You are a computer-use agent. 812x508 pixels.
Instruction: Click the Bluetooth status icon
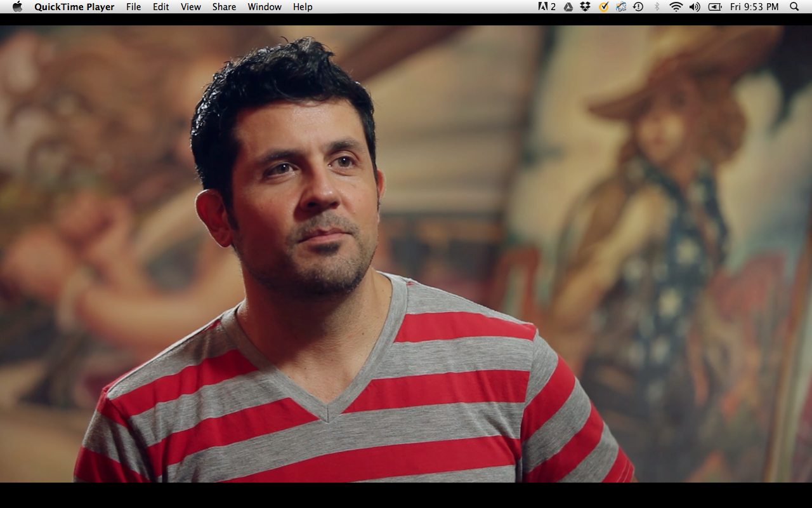pos(657,7)
